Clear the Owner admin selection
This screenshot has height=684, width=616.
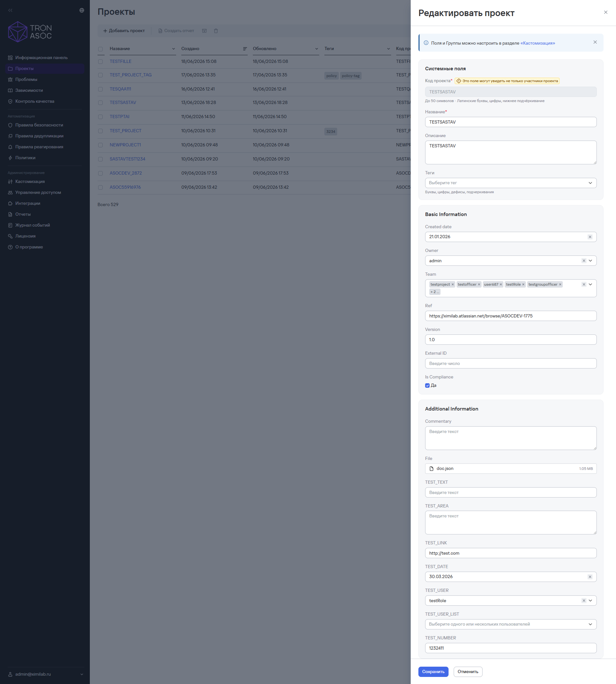point(584,261)
